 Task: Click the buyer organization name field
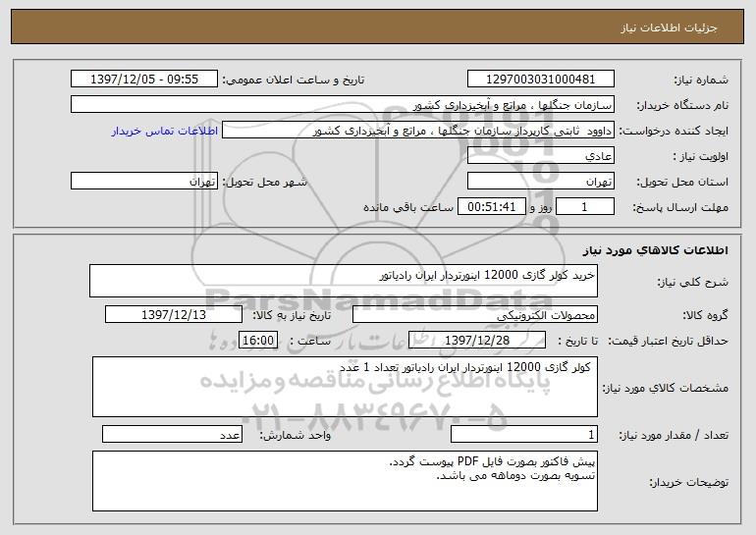pyautogui.click(x=343, y=105)
